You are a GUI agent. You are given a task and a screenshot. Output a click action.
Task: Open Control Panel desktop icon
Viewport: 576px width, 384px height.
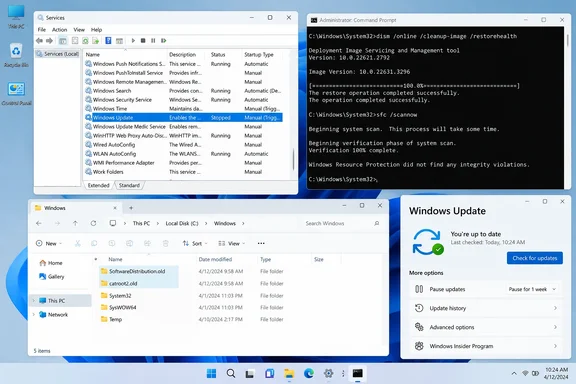coord(16,94)
